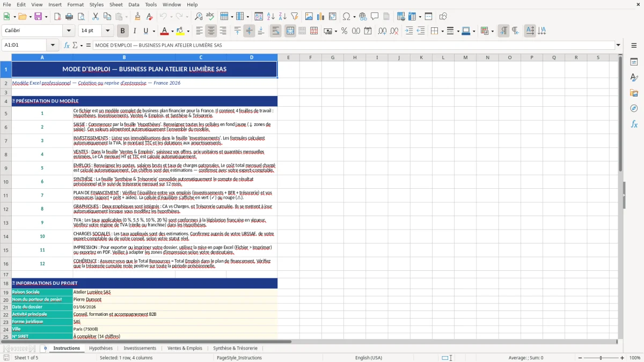The image size is (644, 362).
Task: Toggle Merge and Center Cells
Action: click(290, 31)
